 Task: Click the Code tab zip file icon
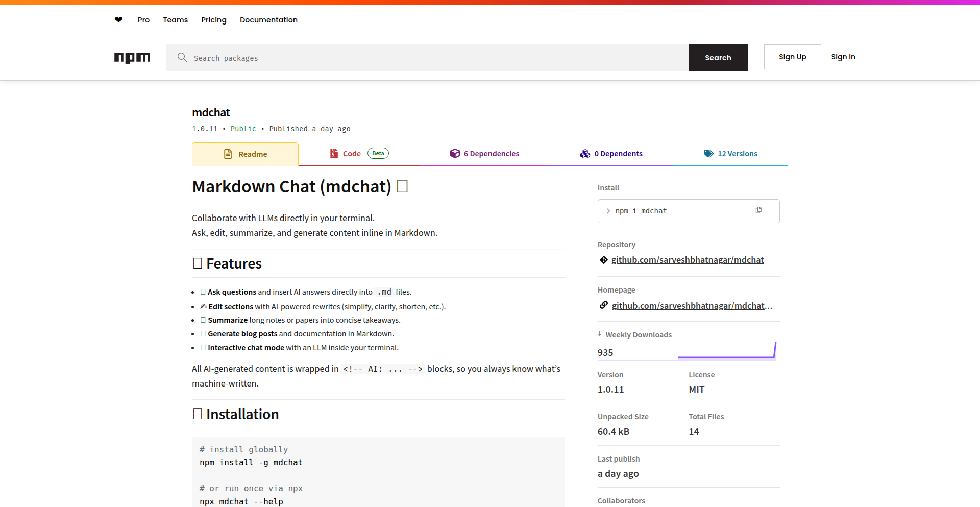pyautogui.click(x=334, y=153)
